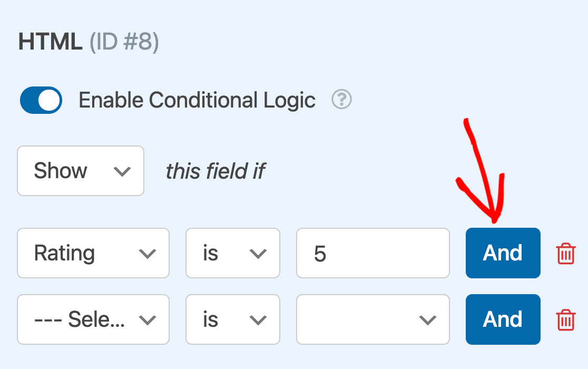Open the Show action dropdown
This screenshot has height=369, width=588.
pyautogui.click(x=80, y=171)
